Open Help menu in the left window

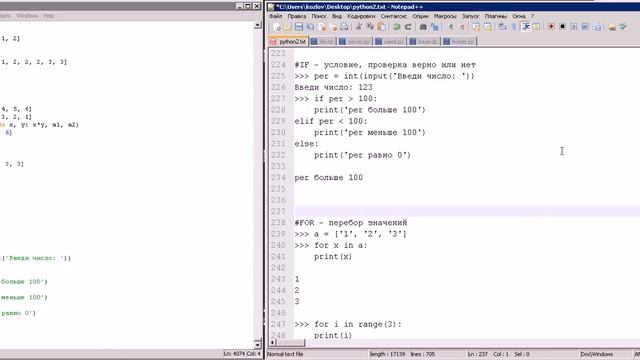point(48,16)
